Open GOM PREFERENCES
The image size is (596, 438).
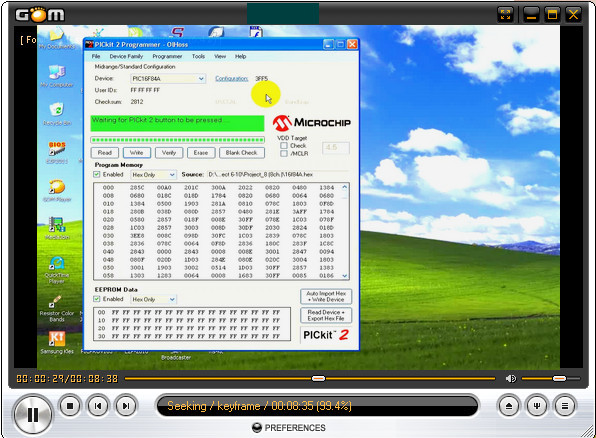[289, 428]
